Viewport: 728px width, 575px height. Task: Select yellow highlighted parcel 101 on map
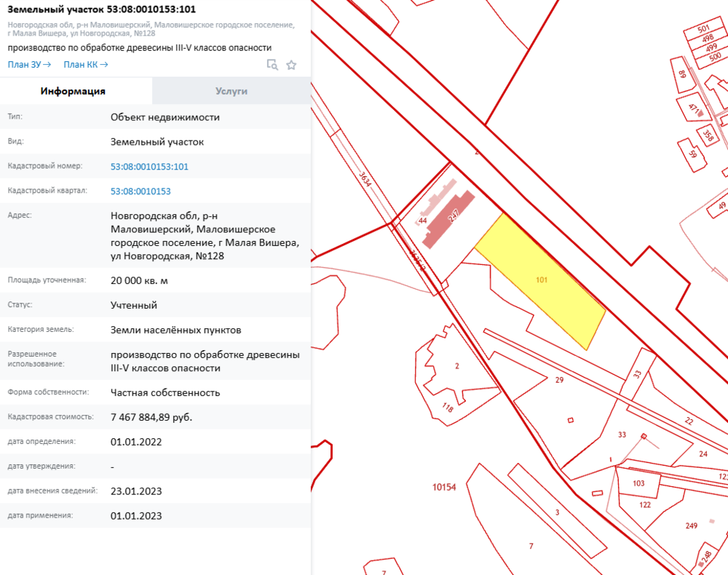541,280
